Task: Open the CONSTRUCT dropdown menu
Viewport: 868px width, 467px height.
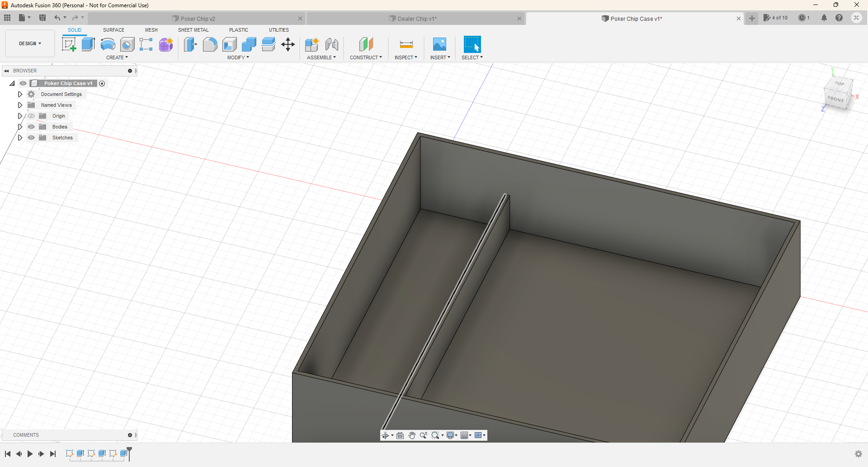Action: (366, 57)
